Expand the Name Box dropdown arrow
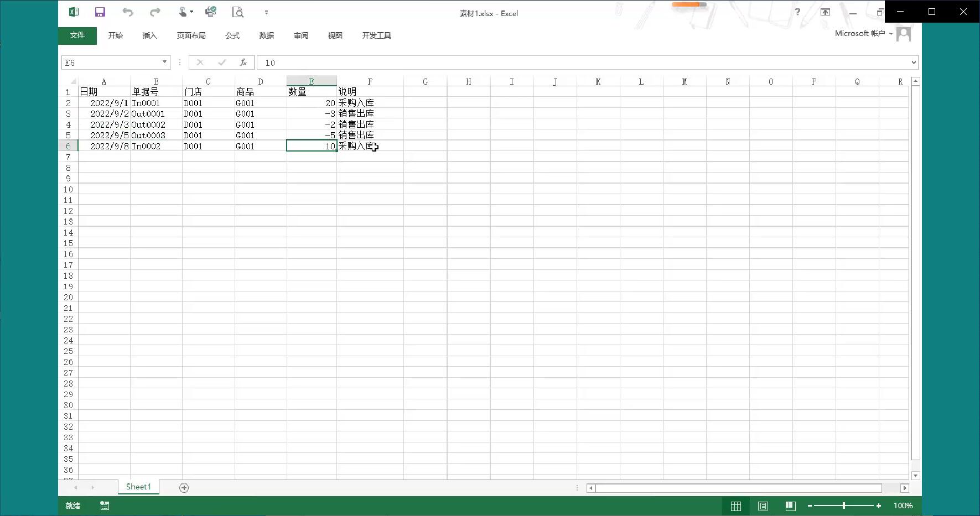The image size is (980, 516). tap(164, 62)
